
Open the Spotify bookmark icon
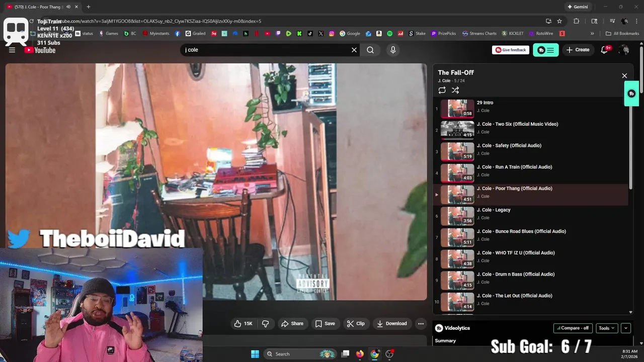[390, 34]
